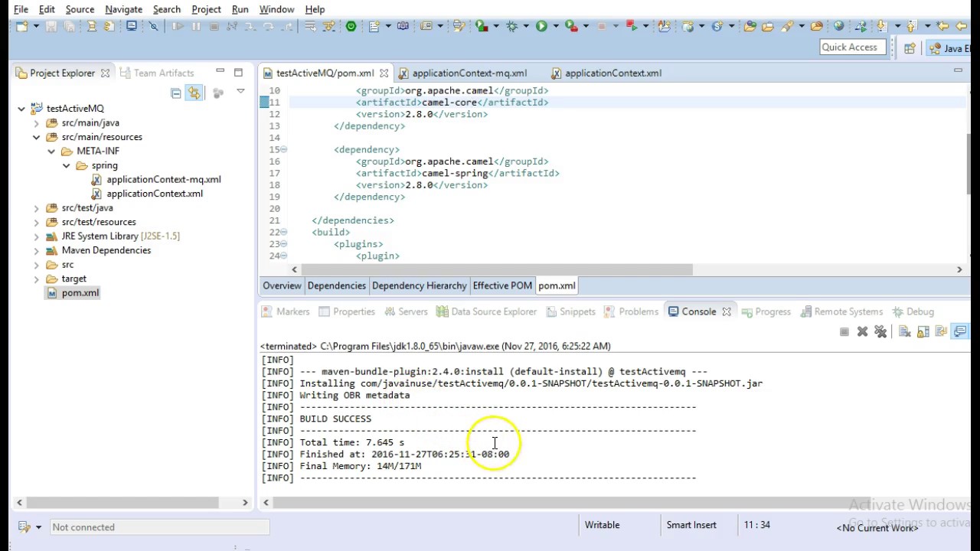Close the testActiveMQ/pom.xml editor tab
The height and width of the screenshot is (551, 980).
384,73
